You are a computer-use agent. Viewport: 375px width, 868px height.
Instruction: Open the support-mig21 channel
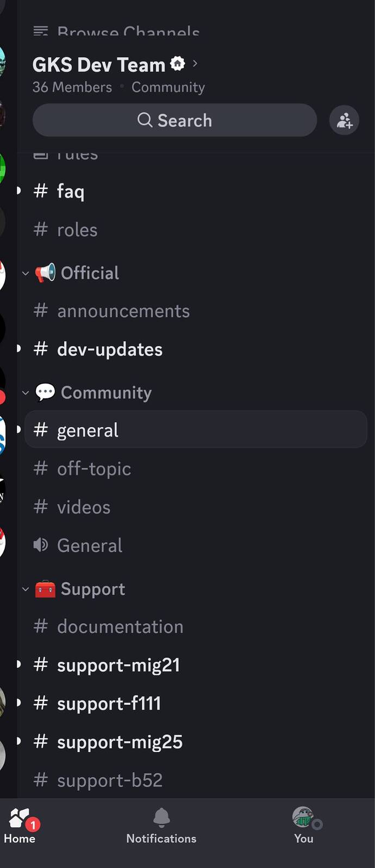pos(118,665)
